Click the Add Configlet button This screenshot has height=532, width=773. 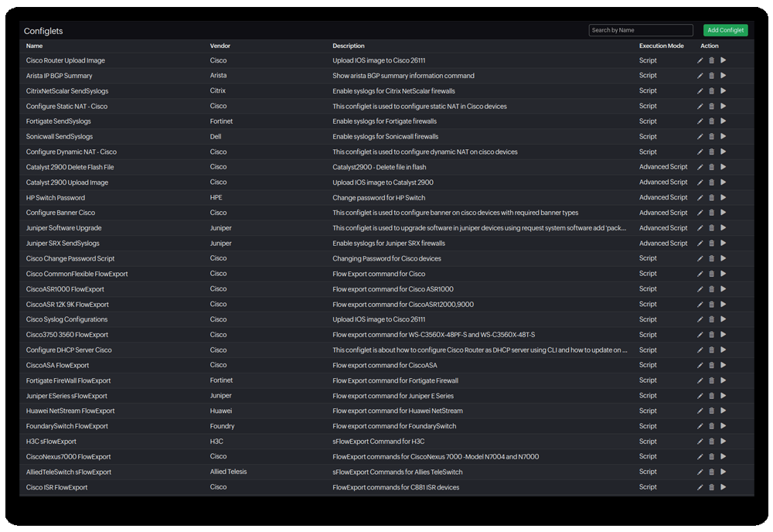pyautogui.click(x=725, y=30)
